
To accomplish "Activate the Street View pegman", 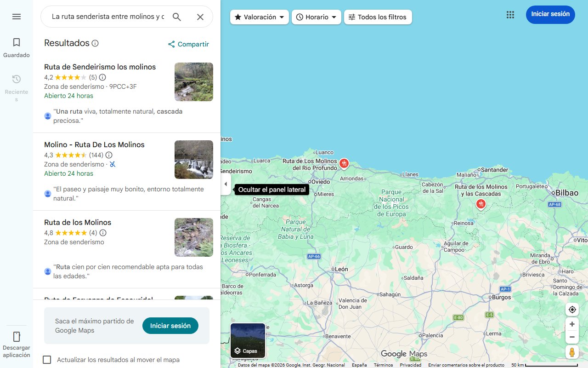I will tap(572, 352).
